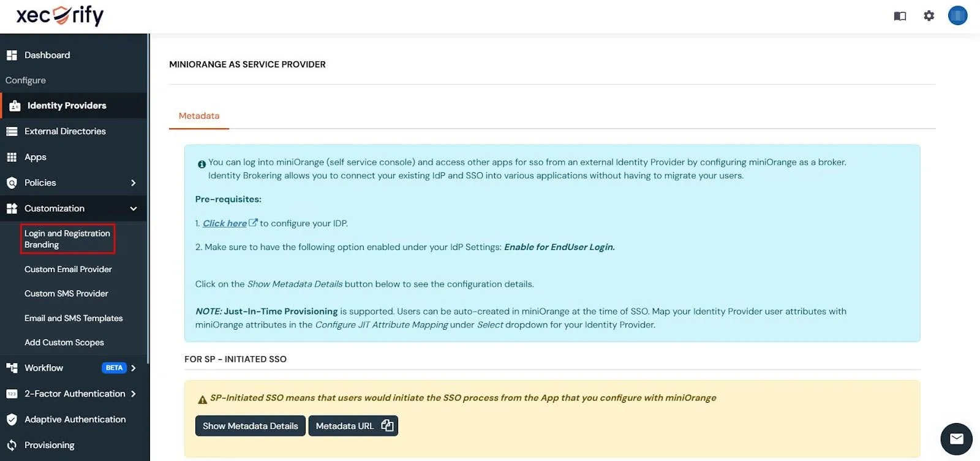Follow the Click here link

pos(225,223)
